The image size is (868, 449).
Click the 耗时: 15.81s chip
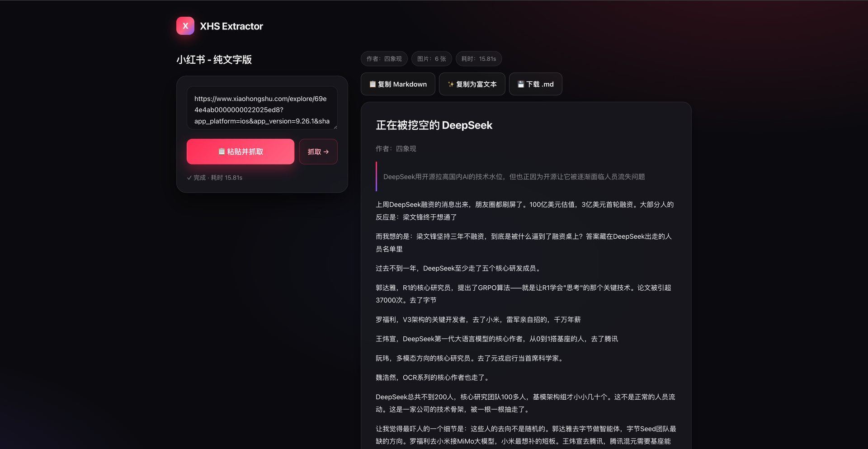tap(479, 59)
